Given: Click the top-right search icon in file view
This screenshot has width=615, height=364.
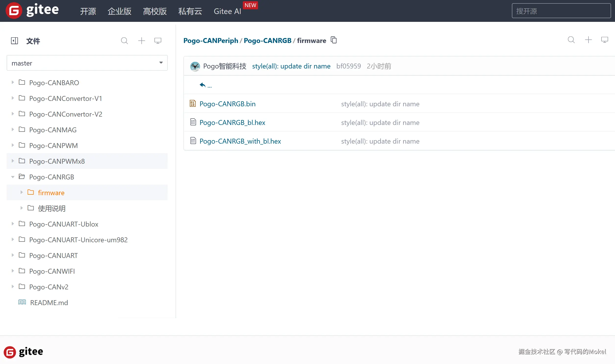Looking at the screenshot, I should 571,40.
